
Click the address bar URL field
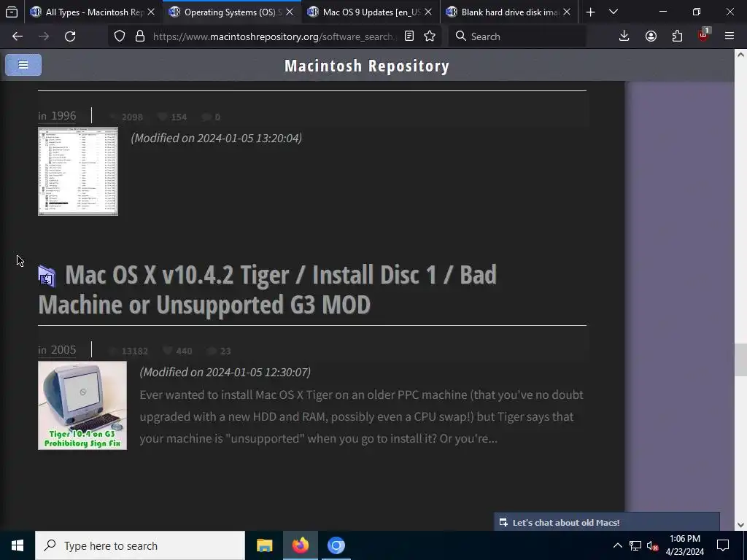click(x=274, y=36)
